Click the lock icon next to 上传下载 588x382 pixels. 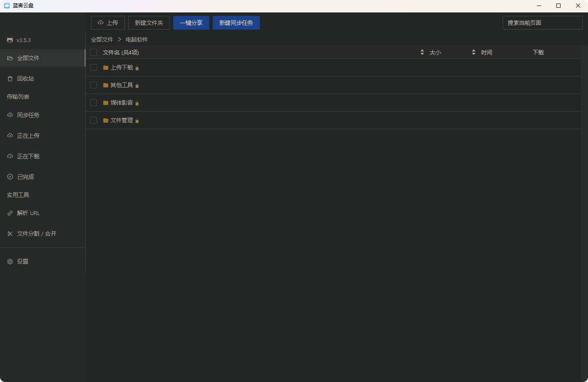[x=137, y=68]
